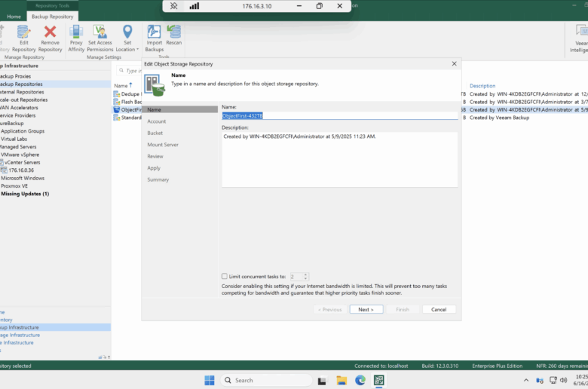Screen dimensions: 588x389
Task: Enable the Limit concurrent tasks checkbox
Action: click(x=224, y=277)
